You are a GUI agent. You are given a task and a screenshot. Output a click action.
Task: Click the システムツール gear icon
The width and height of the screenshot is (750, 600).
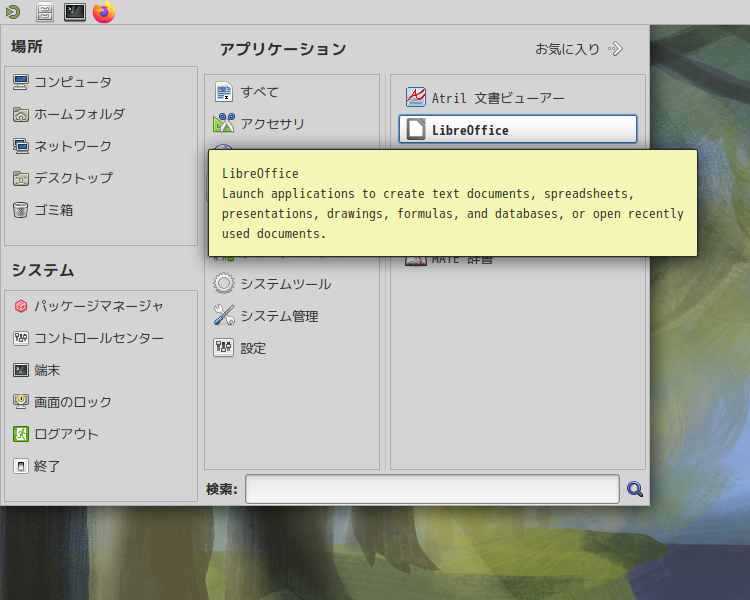[223, 284]
